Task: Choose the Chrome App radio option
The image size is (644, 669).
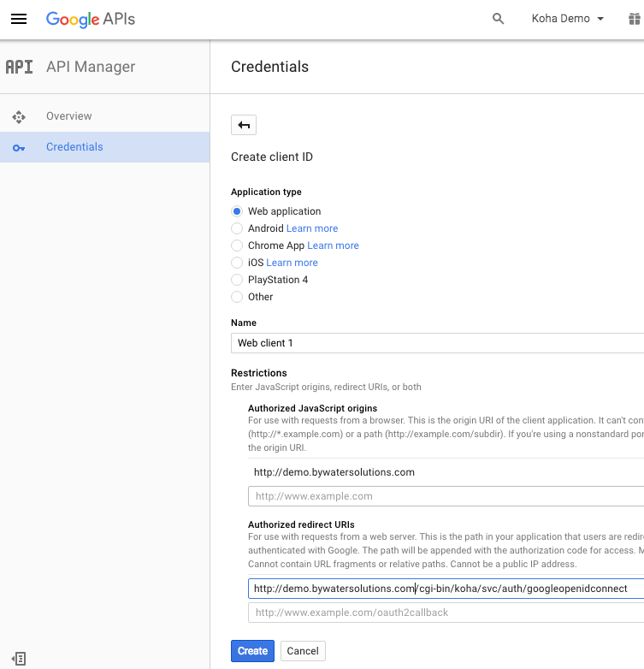Action: (237, 246)
